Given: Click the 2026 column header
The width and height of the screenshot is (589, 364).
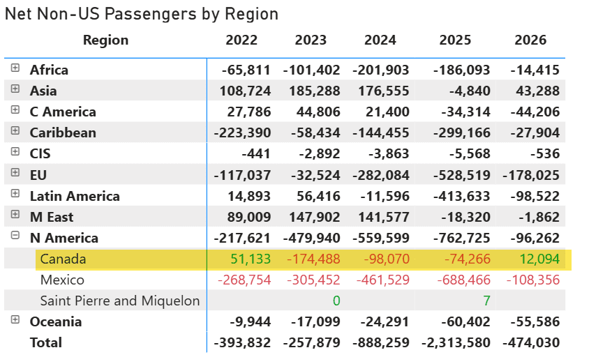Looking at the screenshot, I should 530,40.
